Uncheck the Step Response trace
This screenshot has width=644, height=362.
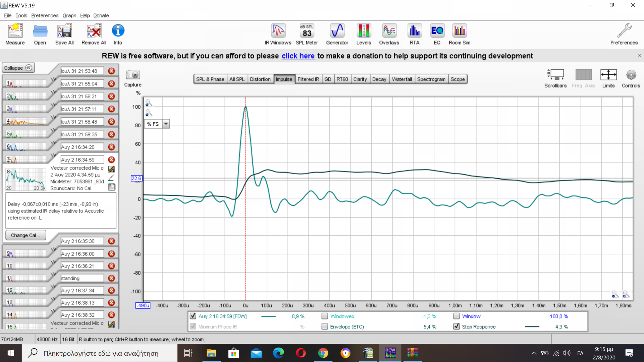pyautogui.click(x=457, y=326)
